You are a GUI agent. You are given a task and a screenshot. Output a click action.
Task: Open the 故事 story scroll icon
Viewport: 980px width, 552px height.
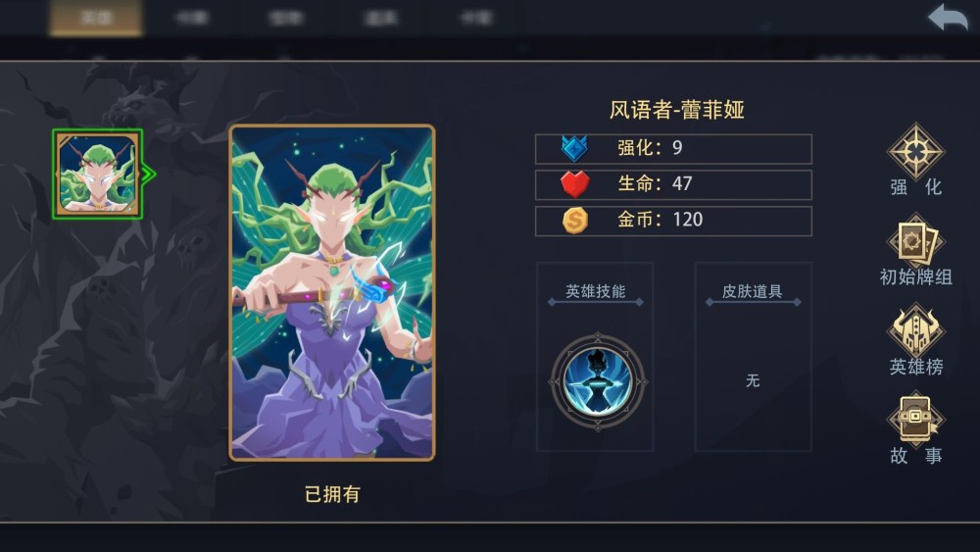click(915, 420)
